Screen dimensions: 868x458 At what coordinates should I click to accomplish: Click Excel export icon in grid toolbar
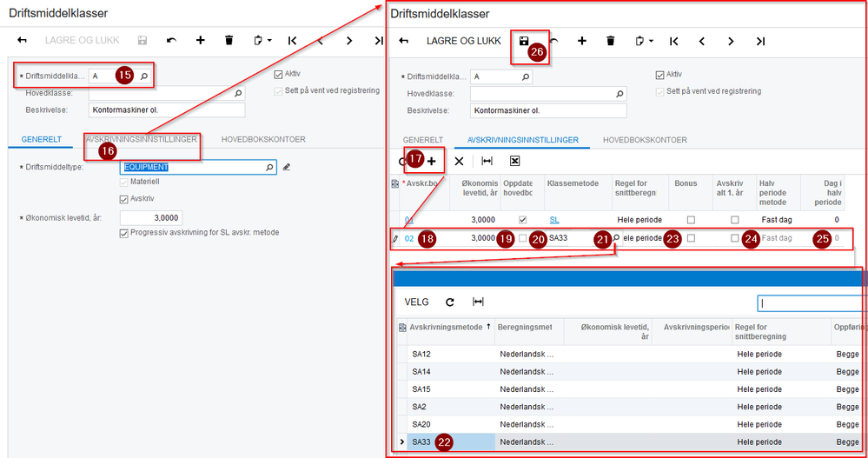515,161
